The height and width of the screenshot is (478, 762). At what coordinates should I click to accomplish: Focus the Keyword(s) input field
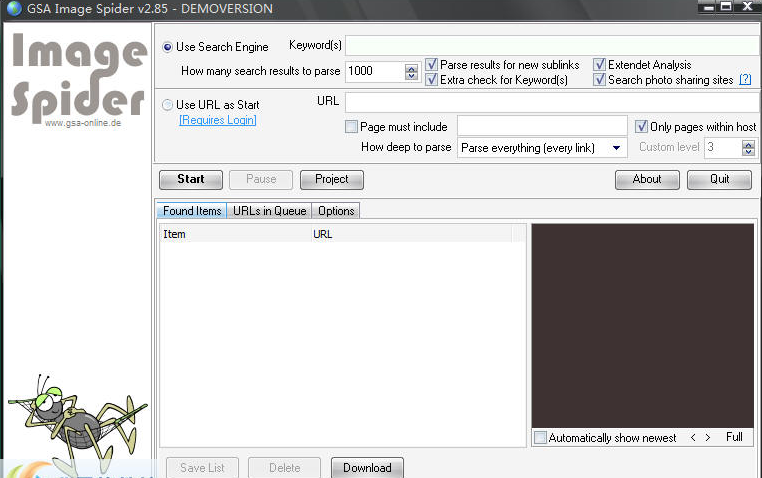coord(553,46)
